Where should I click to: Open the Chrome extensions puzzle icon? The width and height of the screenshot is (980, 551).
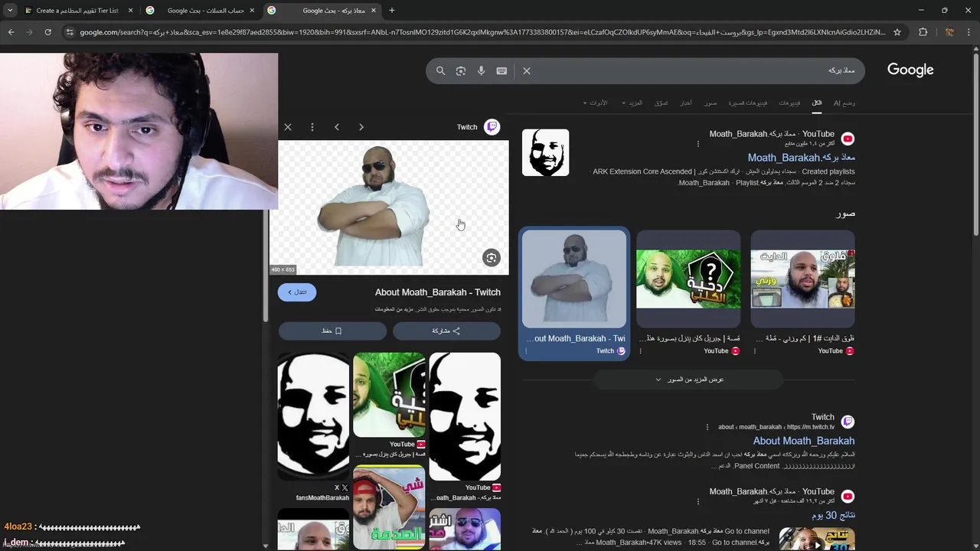[x=923, y=32]
